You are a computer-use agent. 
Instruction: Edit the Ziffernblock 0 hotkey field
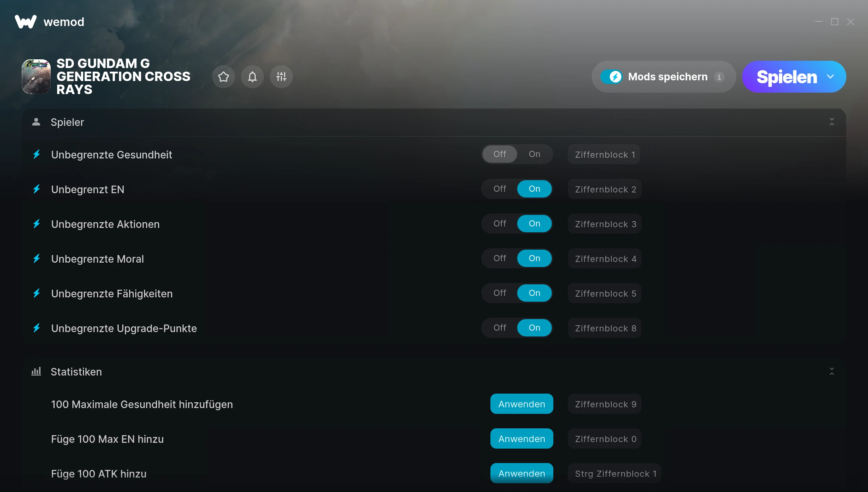click(x=605, y=439)
